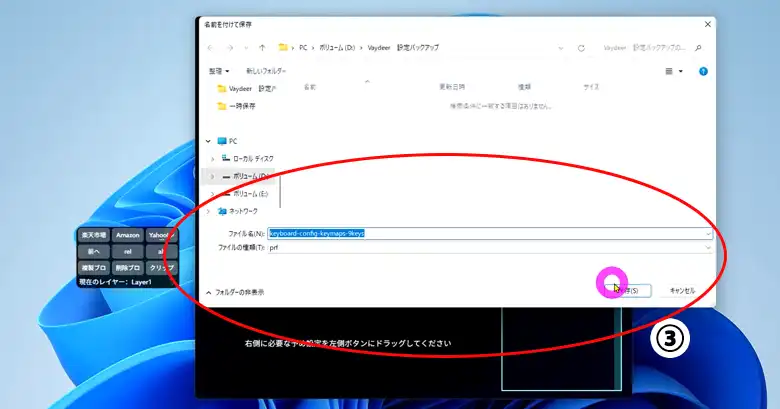
Task: Open the recent locations chevron
Action: [246, 48]
